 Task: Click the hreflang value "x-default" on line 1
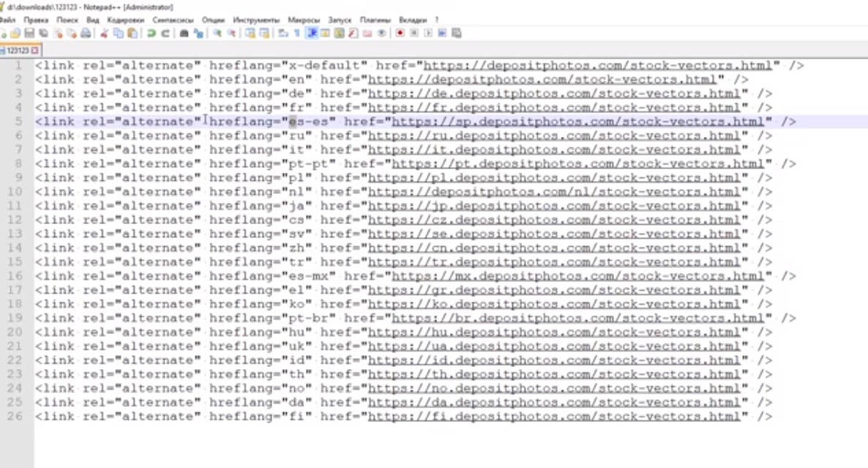click(x=324, y=65)
